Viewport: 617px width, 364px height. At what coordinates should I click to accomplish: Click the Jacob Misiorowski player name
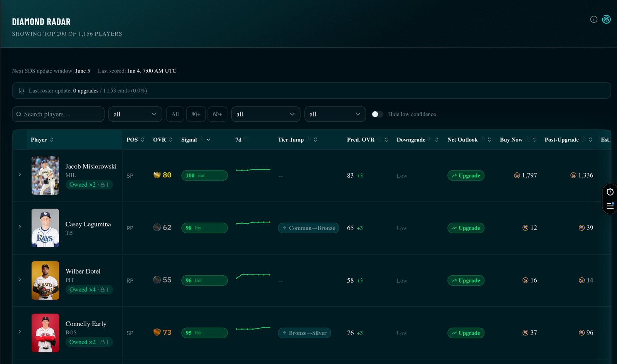tap(91, 166)
